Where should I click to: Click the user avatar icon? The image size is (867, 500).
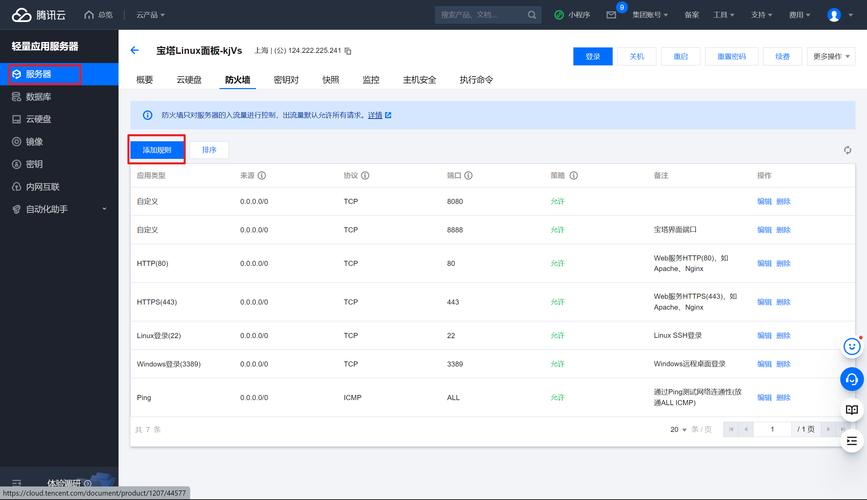tap(834, 15)
